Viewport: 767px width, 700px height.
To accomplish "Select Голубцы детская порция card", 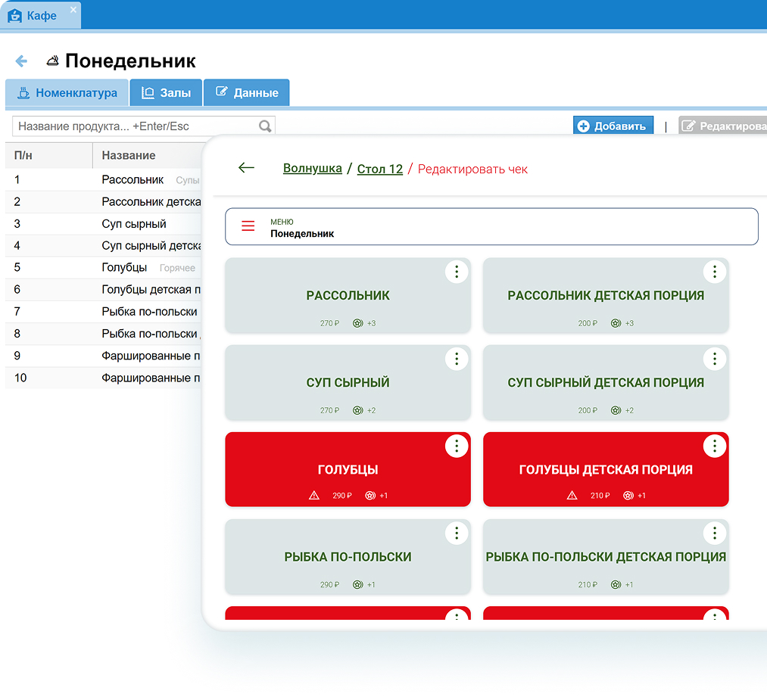I will tap(606, 469).
